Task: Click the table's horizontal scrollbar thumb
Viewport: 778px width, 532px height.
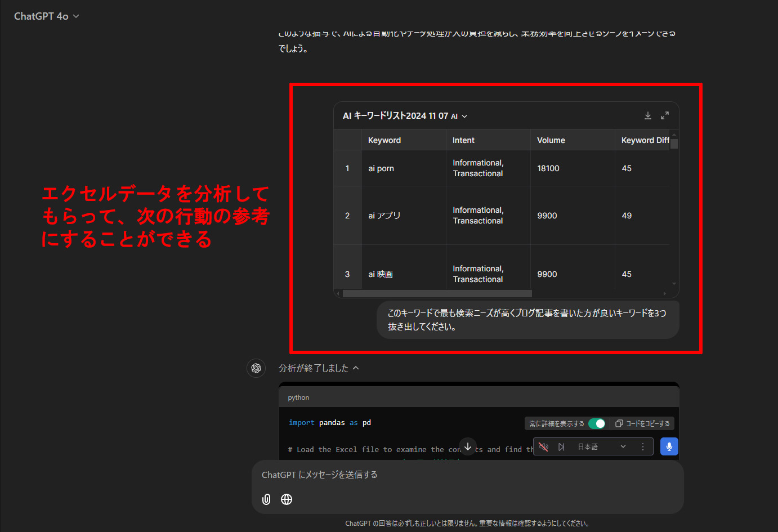Action: pos(437,293)
